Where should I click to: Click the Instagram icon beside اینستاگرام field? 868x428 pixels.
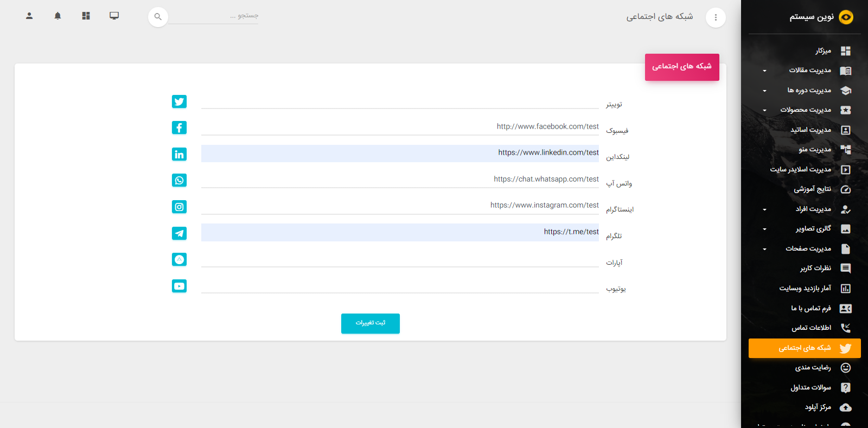(179, 207)
